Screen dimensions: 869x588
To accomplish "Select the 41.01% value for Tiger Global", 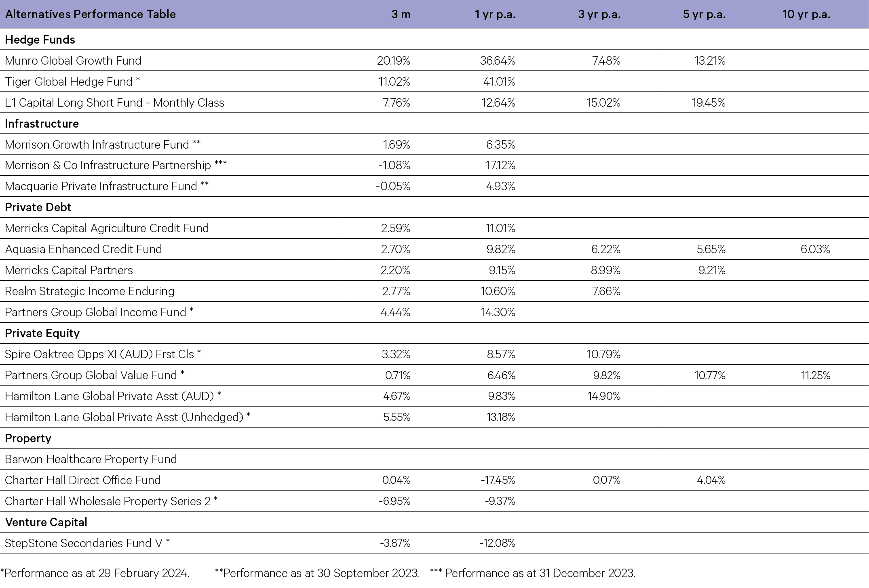I will (499, 82).
